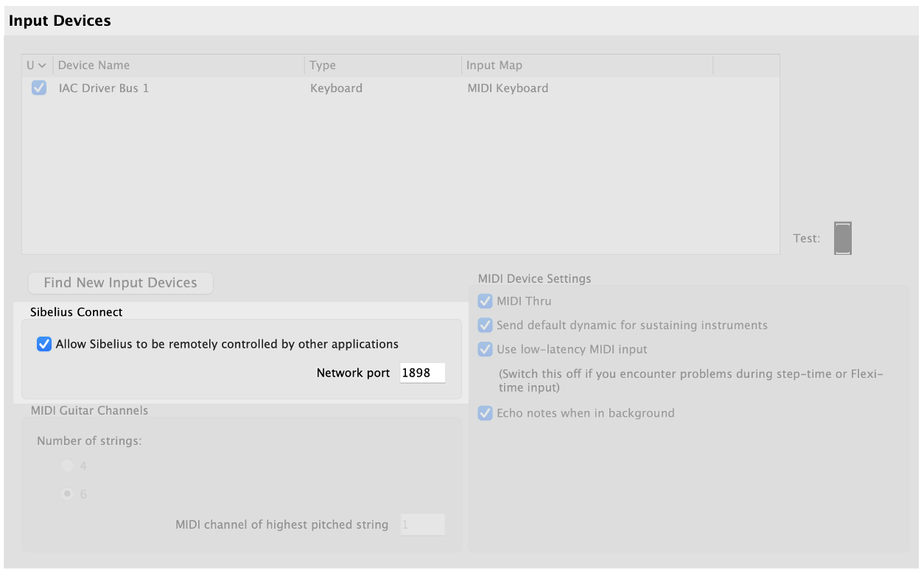The image size is (924, 573).
Task: Click the Network port field
Action: (x=422, y=373)
